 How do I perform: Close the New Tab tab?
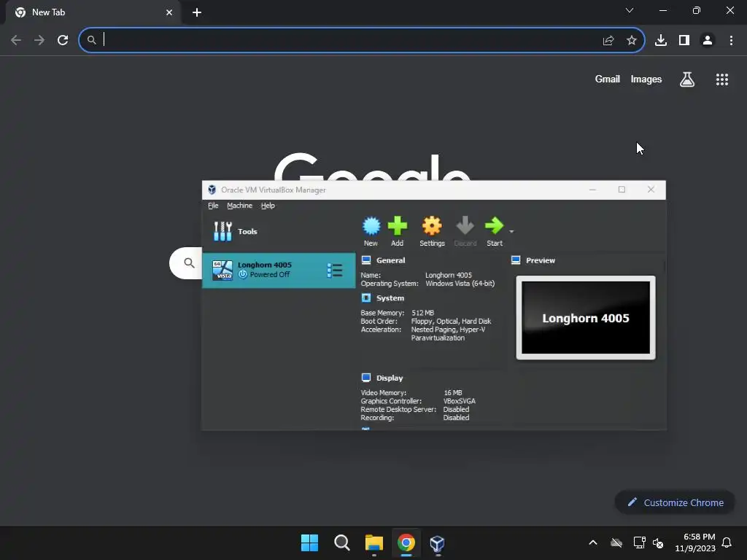click(169, 12)
